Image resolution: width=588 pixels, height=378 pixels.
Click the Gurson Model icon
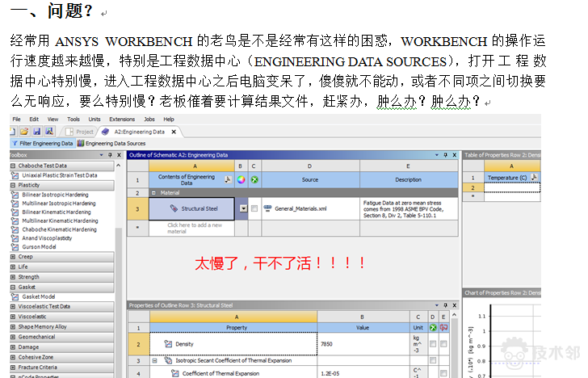tap(15, 247)
